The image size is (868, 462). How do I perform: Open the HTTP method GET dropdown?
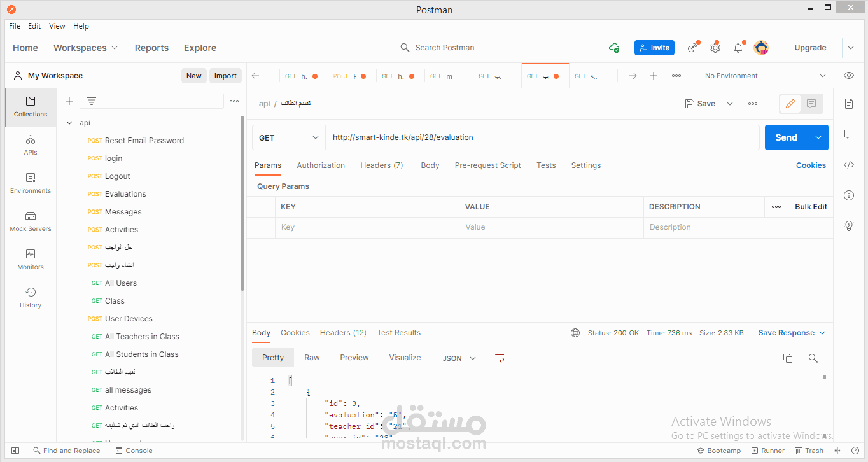tap(289, 137)
